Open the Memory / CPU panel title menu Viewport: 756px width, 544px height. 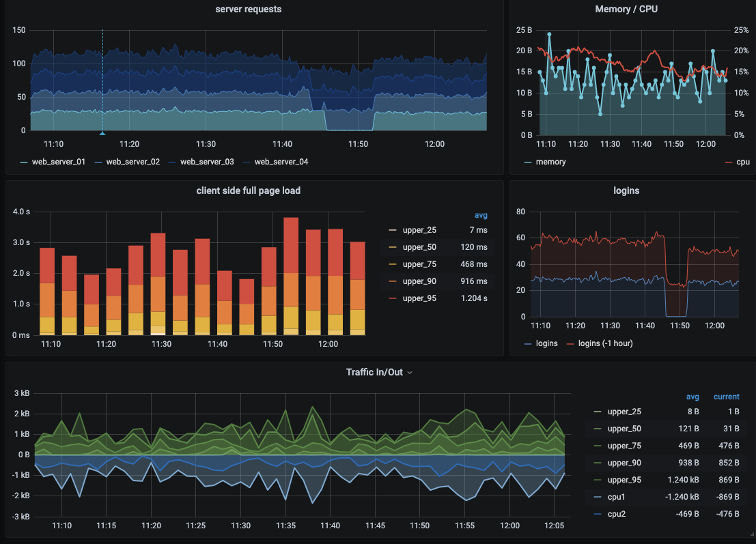pyautogui.click(x=626, y=9)
